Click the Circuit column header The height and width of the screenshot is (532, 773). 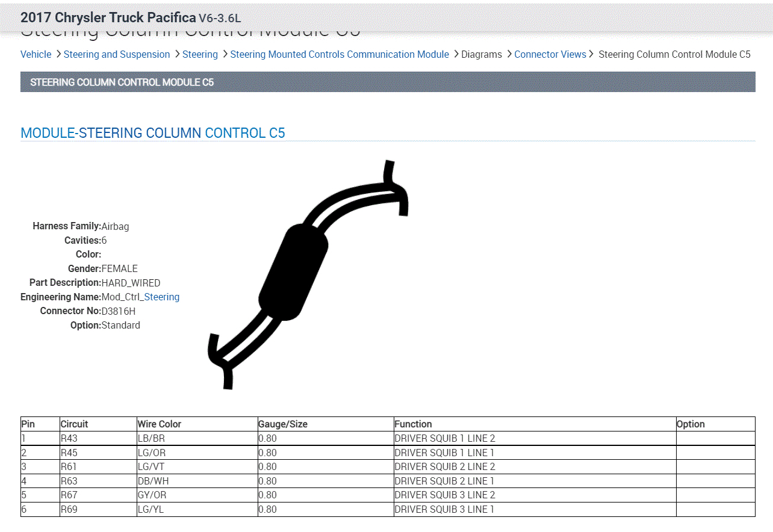click(99, 424)
